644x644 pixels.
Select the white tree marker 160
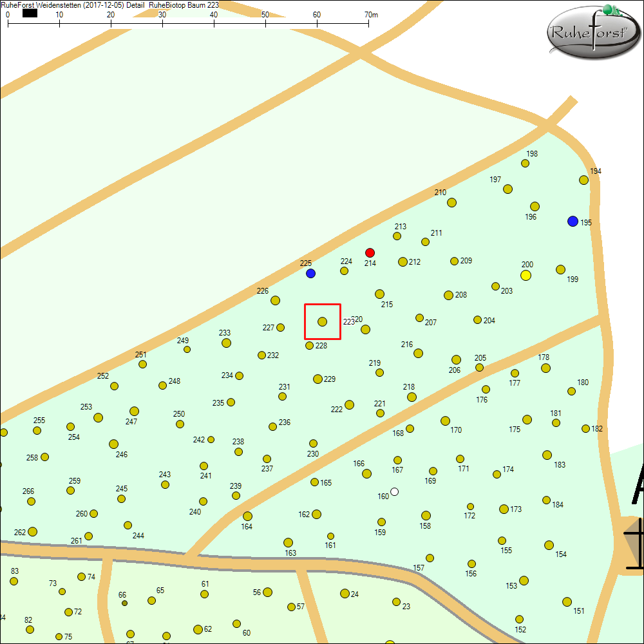395,492
